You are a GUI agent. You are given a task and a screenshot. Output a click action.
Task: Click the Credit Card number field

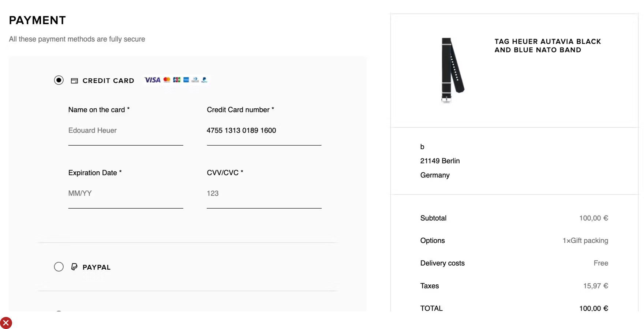[x=264, y=131]
